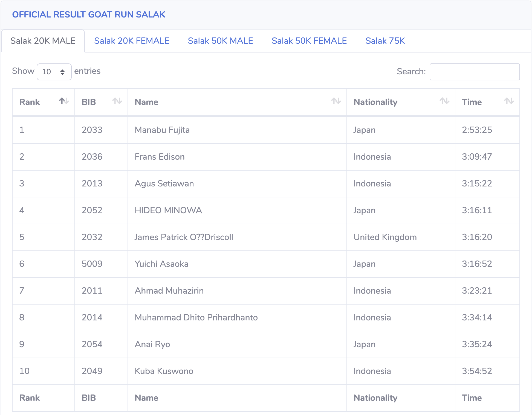Open the Show entries dropdown
Image resolution: width=532 pixels, height=415 pixels.
54,72
